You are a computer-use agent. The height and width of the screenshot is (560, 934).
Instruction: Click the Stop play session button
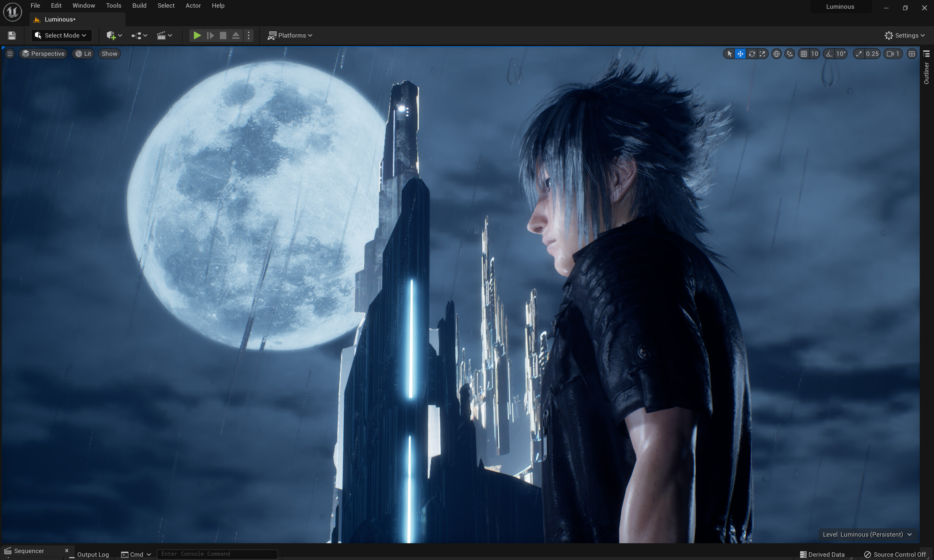(223, 35)
